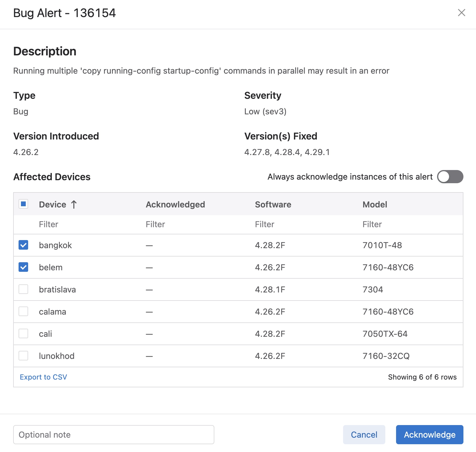Click the Acknowledge button

pos(429,435)
